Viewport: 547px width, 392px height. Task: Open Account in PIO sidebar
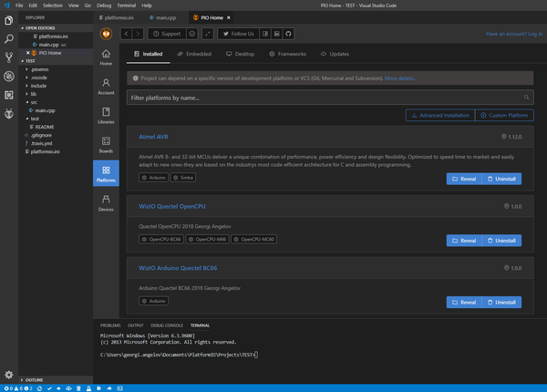[106, 87]
